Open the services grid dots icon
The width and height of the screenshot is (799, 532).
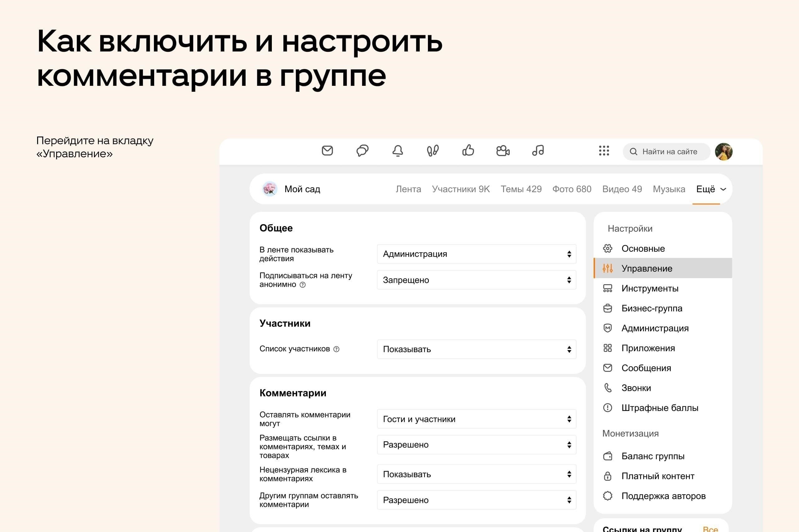click(604, 151)
